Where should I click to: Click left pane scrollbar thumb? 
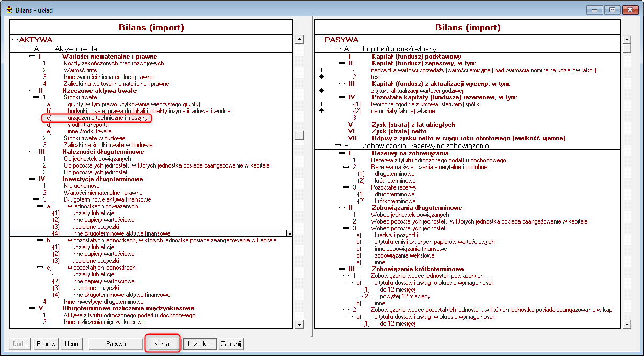pos(299,135)
